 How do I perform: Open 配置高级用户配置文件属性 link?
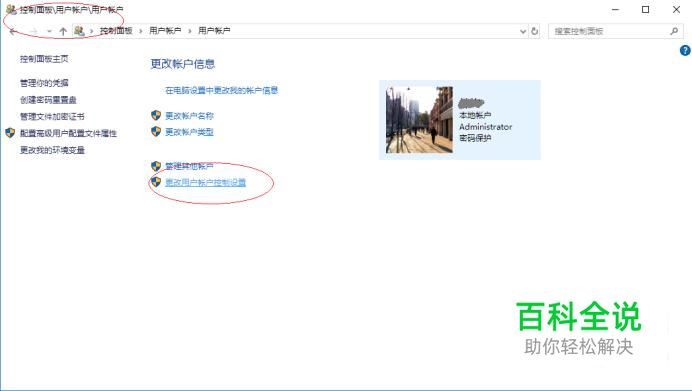[x=68, y=133]
